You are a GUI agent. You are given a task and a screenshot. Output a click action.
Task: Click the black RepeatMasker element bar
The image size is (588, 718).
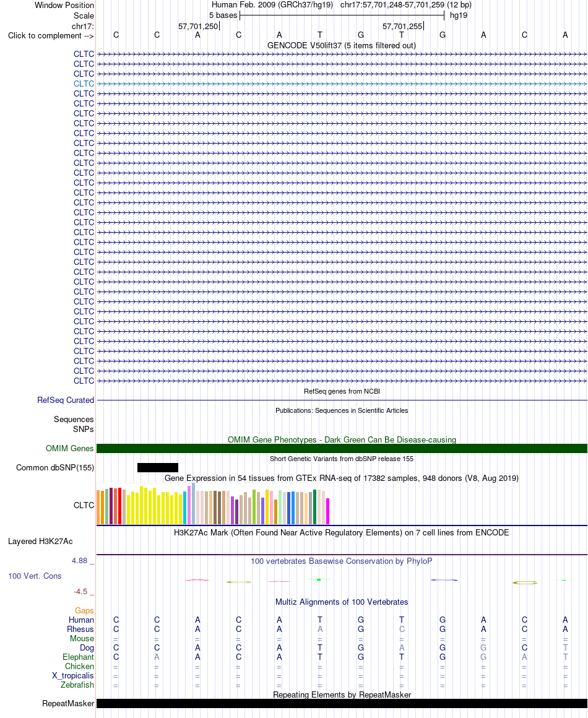[342, 704]
